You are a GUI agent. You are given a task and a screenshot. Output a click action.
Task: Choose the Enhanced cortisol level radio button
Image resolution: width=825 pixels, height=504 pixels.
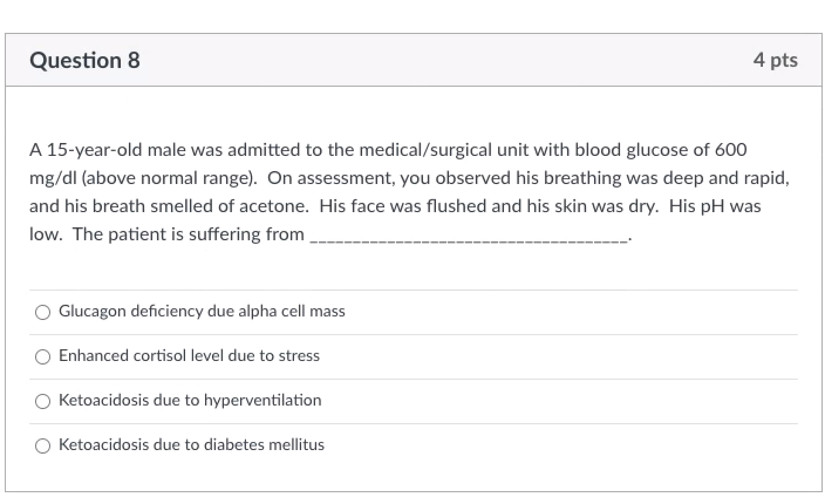[42, 357]
